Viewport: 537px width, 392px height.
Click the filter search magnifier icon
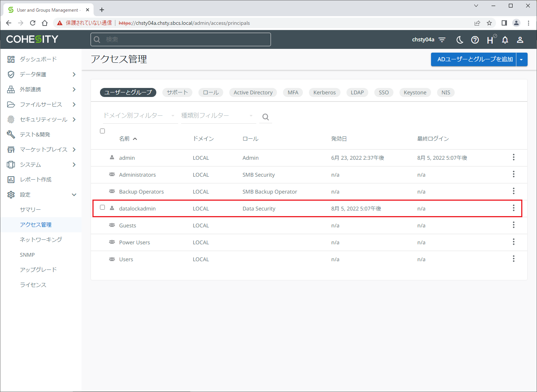click(266, 117)
